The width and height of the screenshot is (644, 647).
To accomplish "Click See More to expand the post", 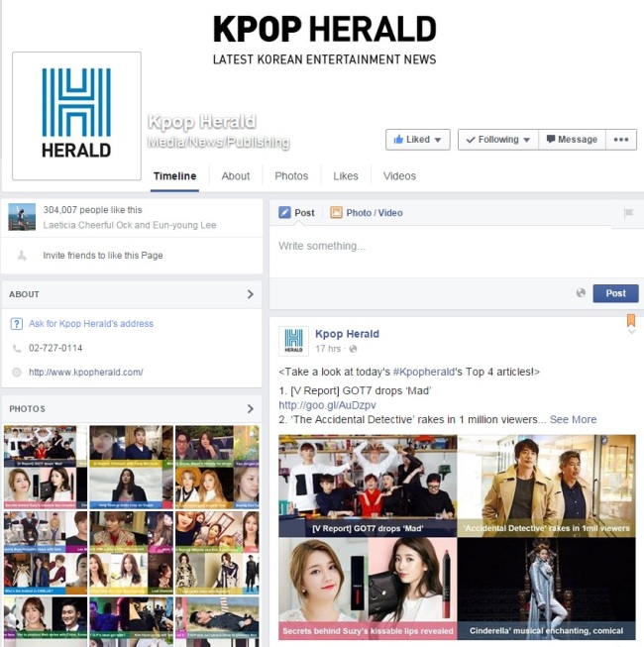I will (573, 420).
